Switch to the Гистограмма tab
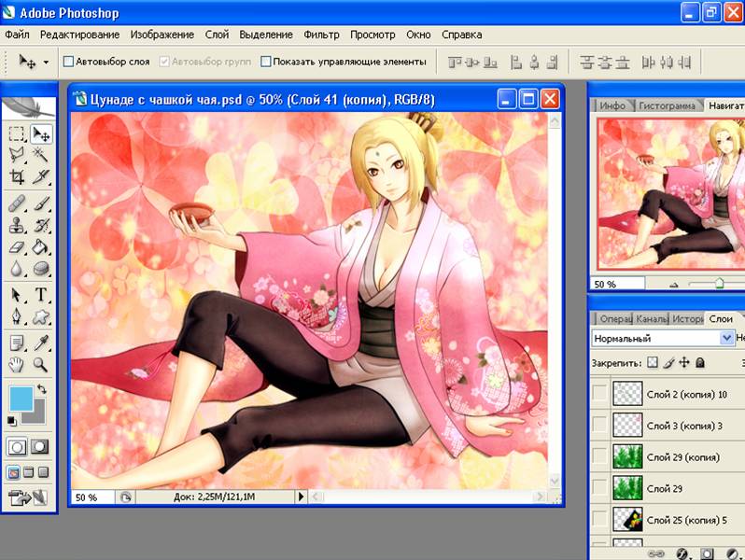 (x=667, y=105)
